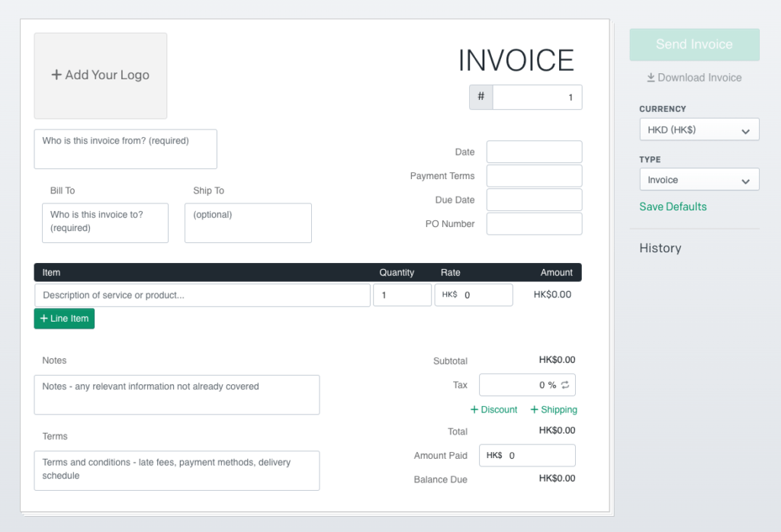Click the item description field

pyautogui.click(x=202, y=295)
